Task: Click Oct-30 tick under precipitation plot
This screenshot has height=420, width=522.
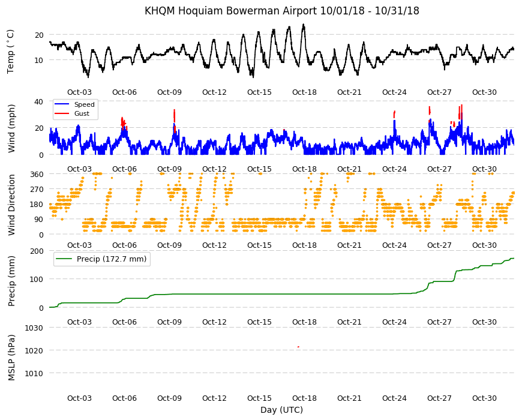Action: point(484,322)
